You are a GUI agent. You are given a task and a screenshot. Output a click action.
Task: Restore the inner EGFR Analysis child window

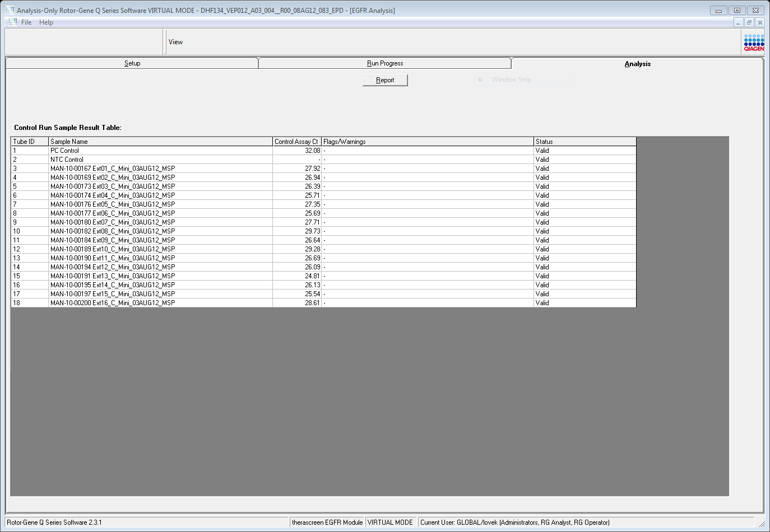click(x=749, y=22)
